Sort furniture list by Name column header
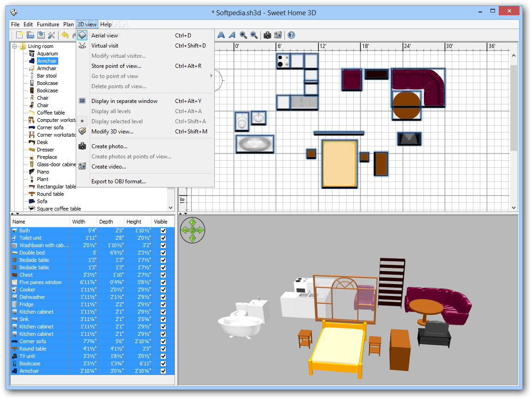 (x=40, y=222)
